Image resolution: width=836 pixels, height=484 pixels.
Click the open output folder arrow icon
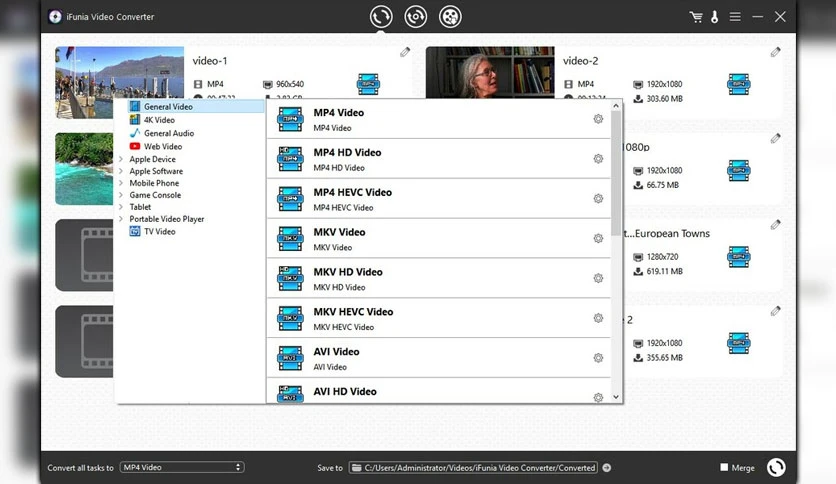coord(607,467)
